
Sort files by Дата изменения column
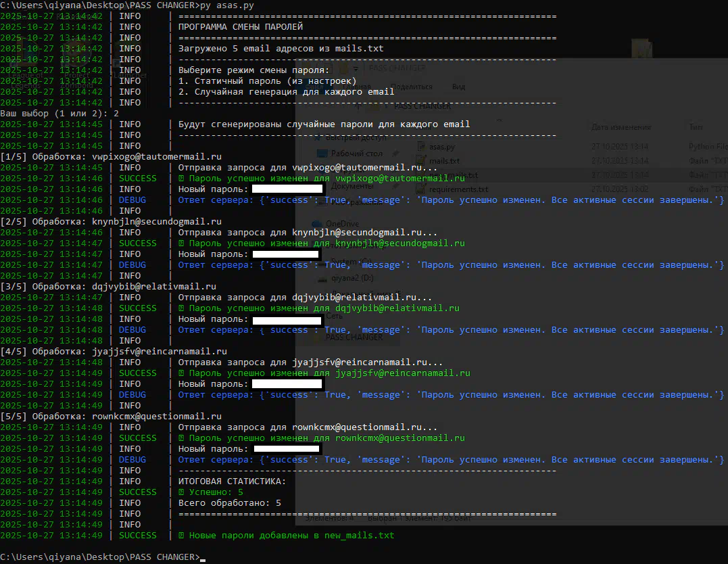coord(621,127)
